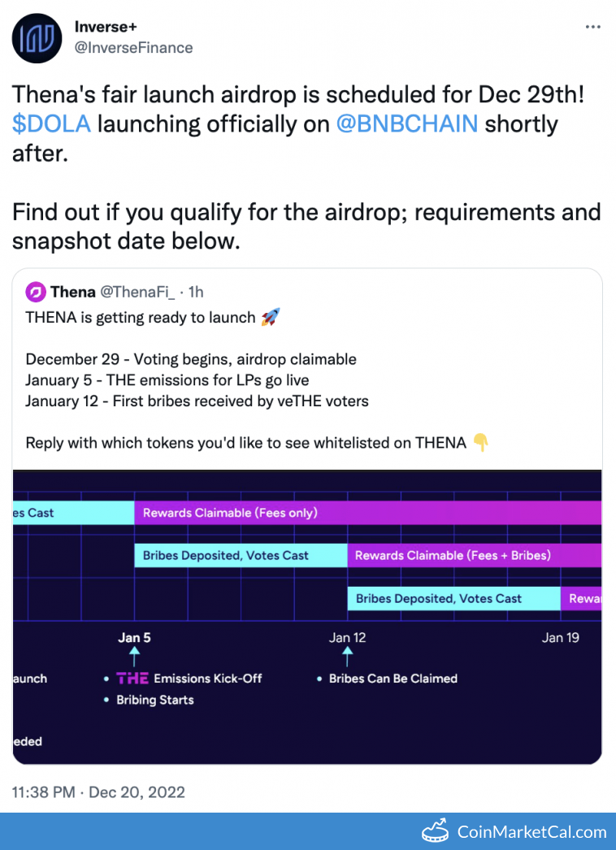Open the tweet options via three-dot icon
Screen dimensions: 616x850
[x=592, y=27]
